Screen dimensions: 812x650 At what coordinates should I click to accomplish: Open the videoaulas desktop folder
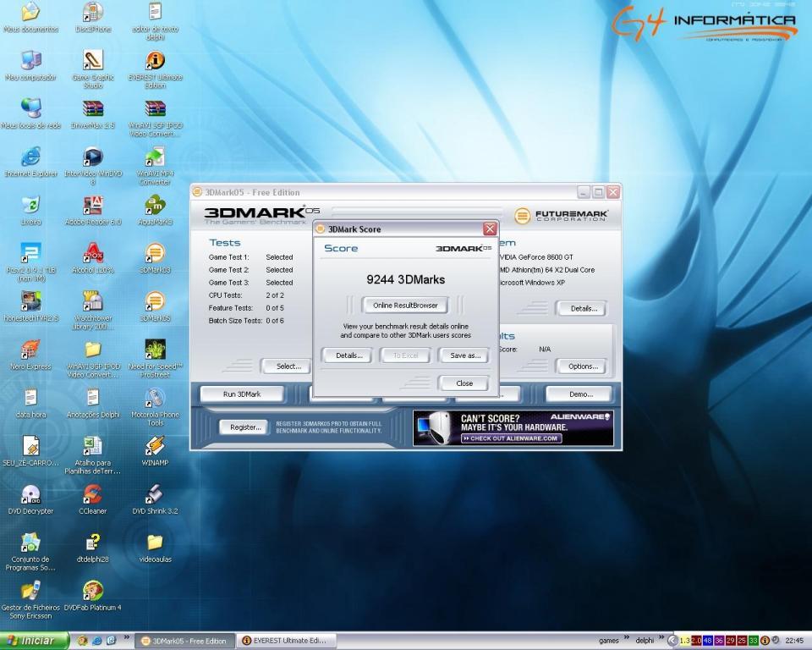155,548
